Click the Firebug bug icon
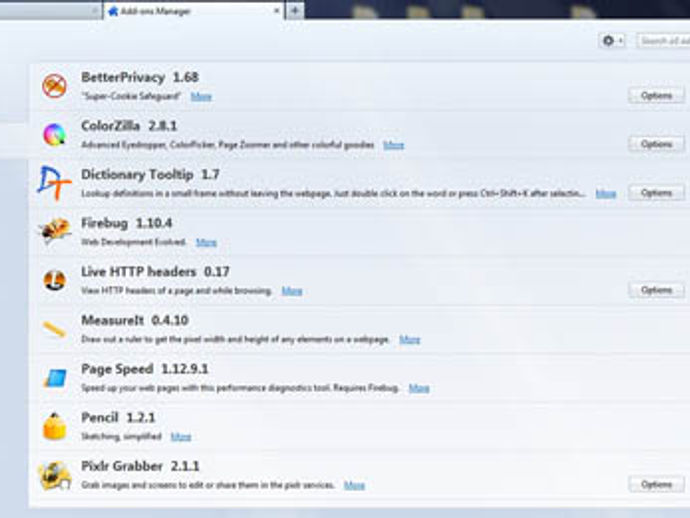The height and width of the screenshot is (518, 690). [55, 230]
